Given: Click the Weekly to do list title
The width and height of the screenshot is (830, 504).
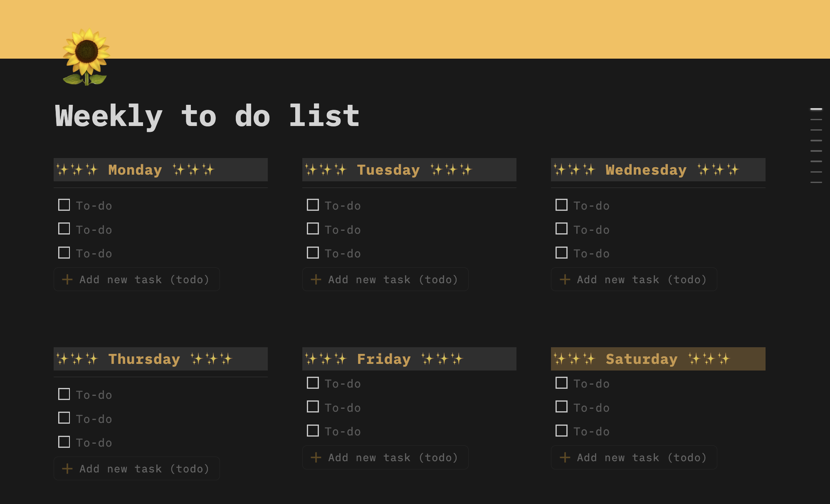Looking at the screenshot, I should point(207,116).
